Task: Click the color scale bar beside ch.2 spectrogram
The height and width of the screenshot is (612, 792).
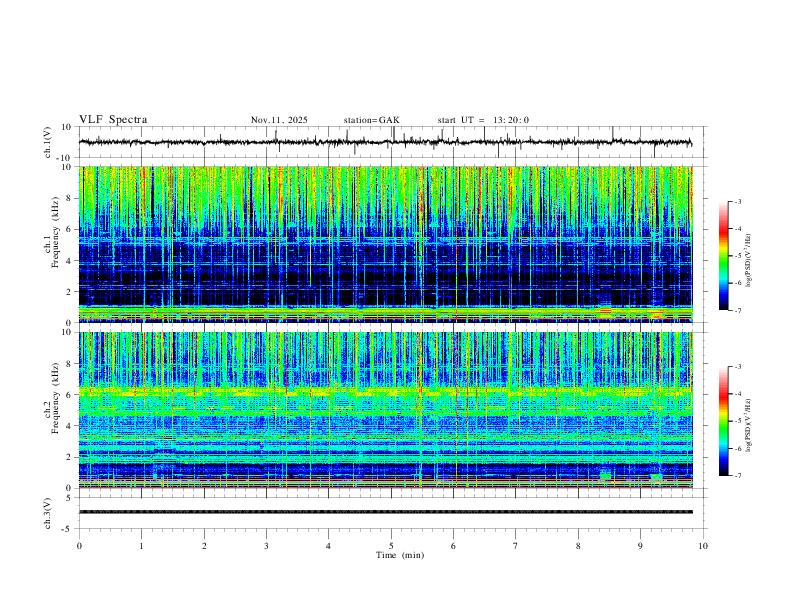Action: point(723,421)
